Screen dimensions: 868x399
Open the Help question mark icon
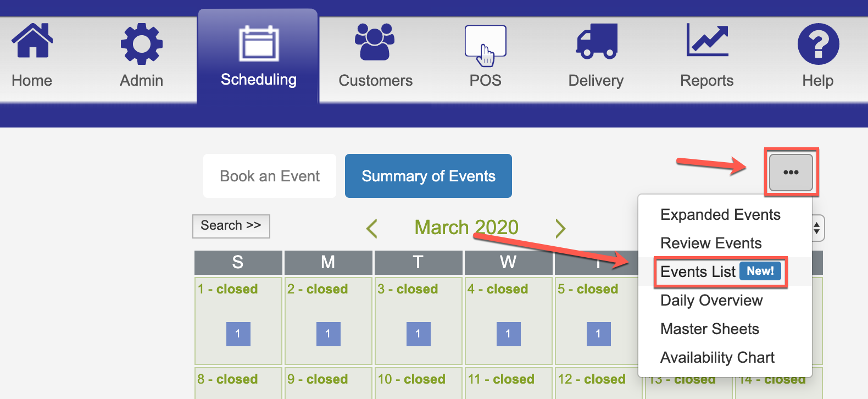[818, 44]
